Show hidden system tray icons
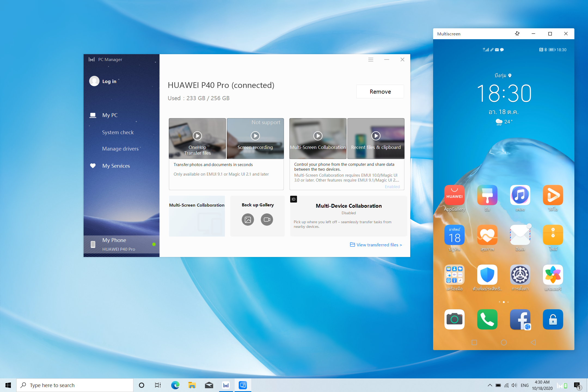 pos(490,385)
